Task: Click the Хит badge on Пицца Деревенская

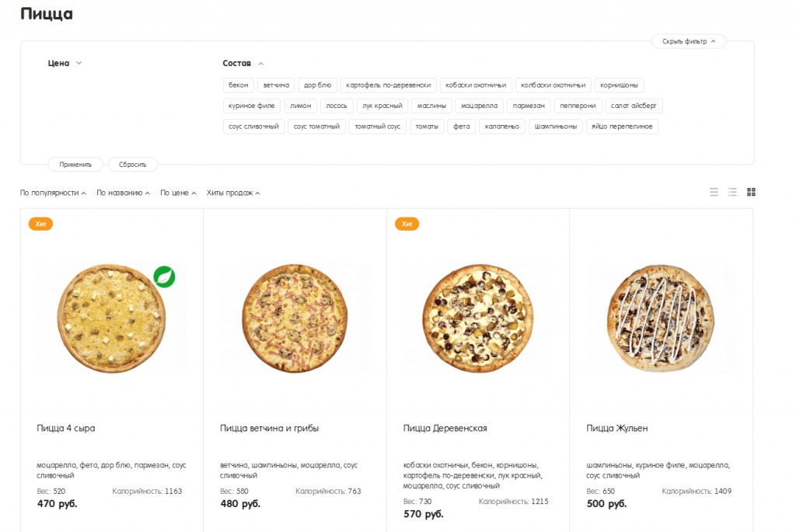Action: (x=407, y=224)
